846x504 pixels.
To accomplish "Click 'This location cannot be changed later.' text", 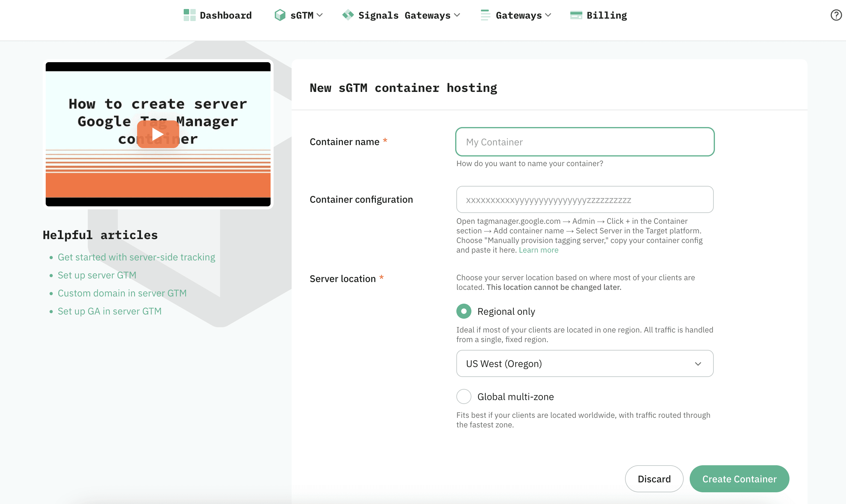I will click(554, 287).
